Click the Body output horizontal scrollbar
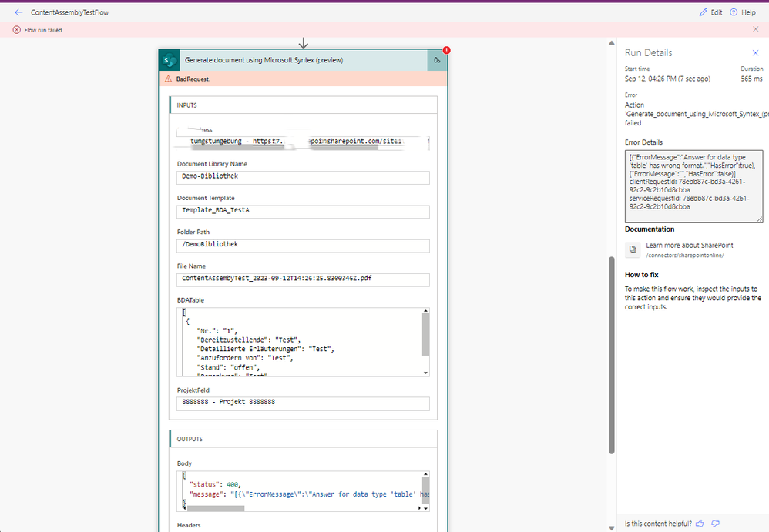This screenshot has width=769, height=532. [216, 508]
